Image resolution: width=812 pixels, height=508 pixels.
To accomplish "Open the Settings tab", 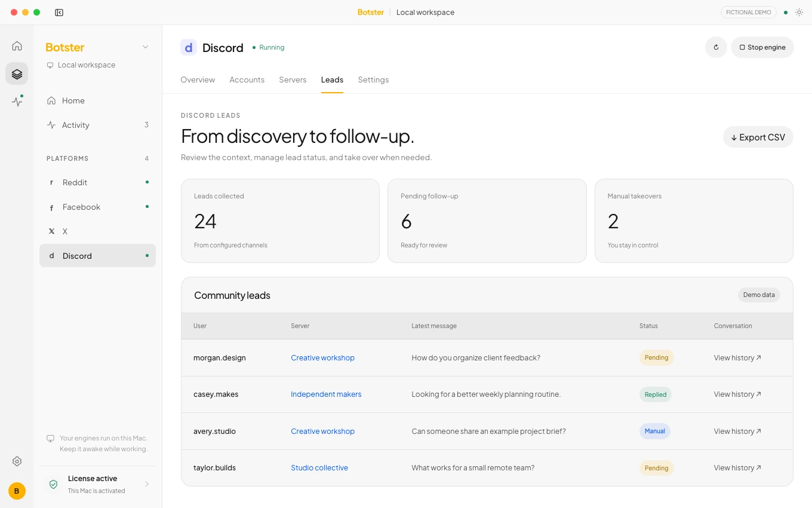I will [373, 80].
